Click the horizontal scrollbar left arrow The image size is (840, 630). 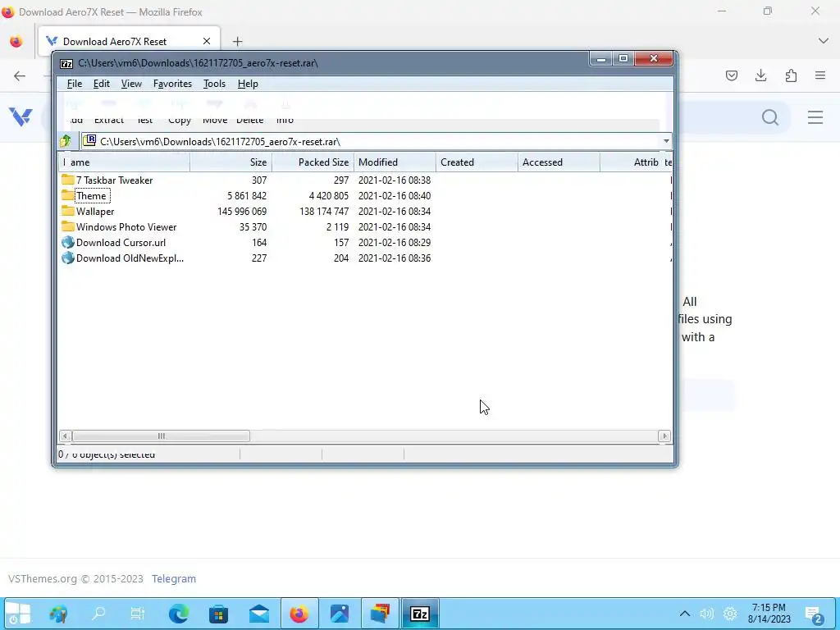65,436
